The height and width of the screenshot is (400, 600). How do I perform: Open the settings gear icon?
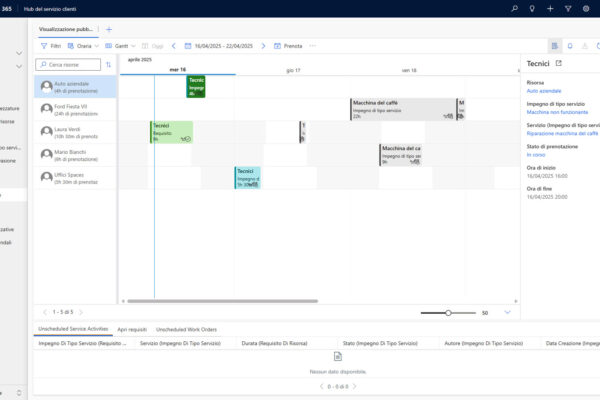click(586, 8)
